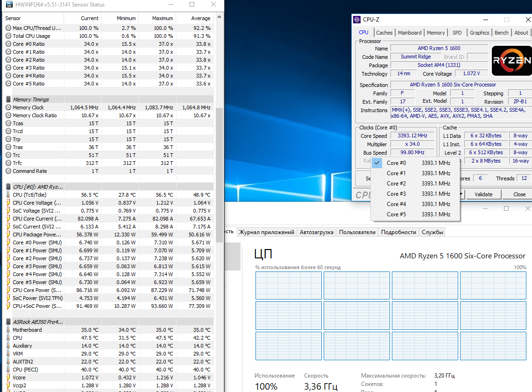Choose Core #2 from the core list
This screenshot has height=392, width=532.
click(x=416, y=184)
